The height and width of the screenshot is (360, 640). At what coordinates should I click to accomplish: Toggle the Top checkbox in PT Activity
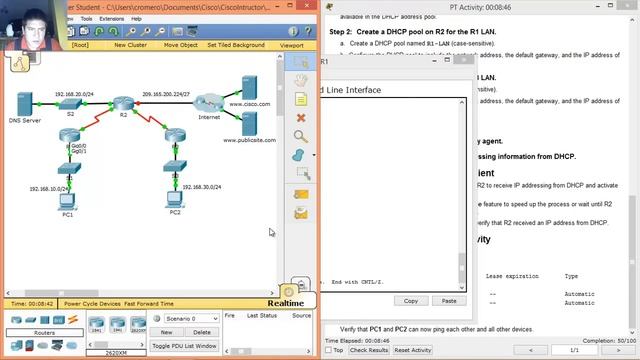(x=328, y=350)
